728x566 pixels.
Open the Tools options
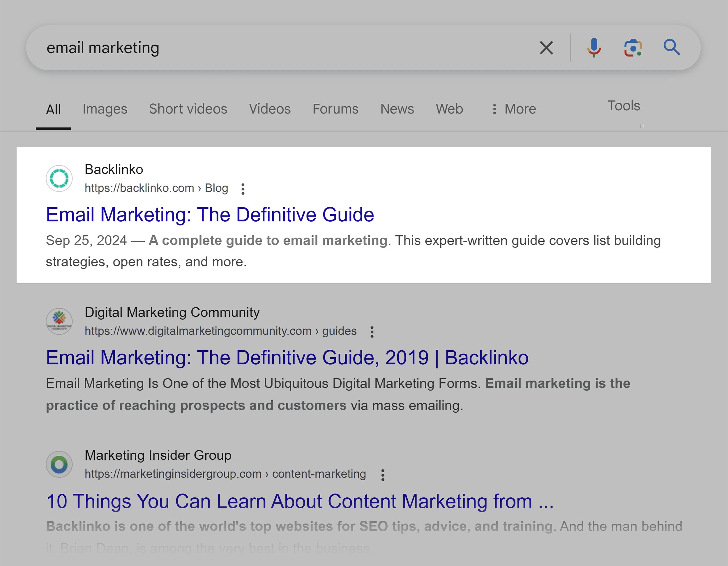pyautogui.click(x=624, y=106)
